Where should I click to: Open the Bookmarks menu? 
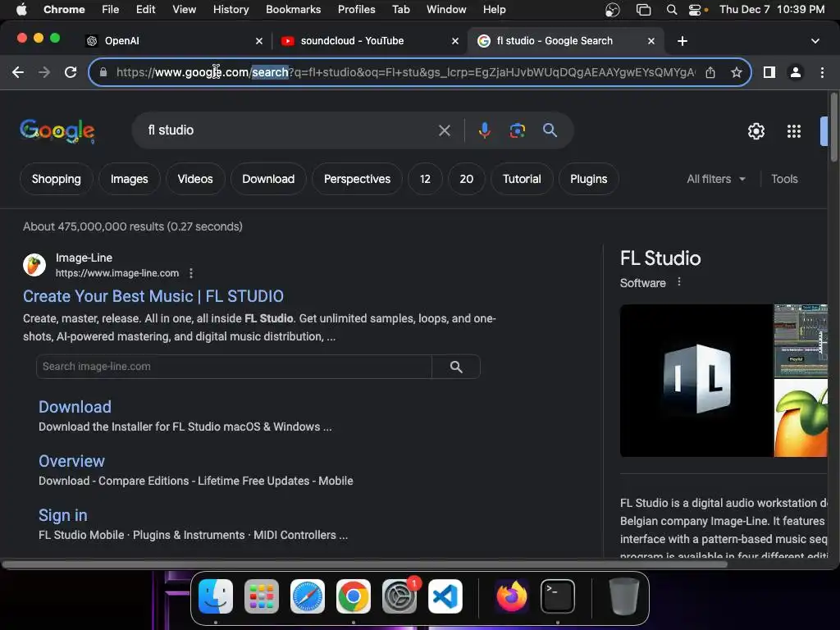click(x=294, y=10)
